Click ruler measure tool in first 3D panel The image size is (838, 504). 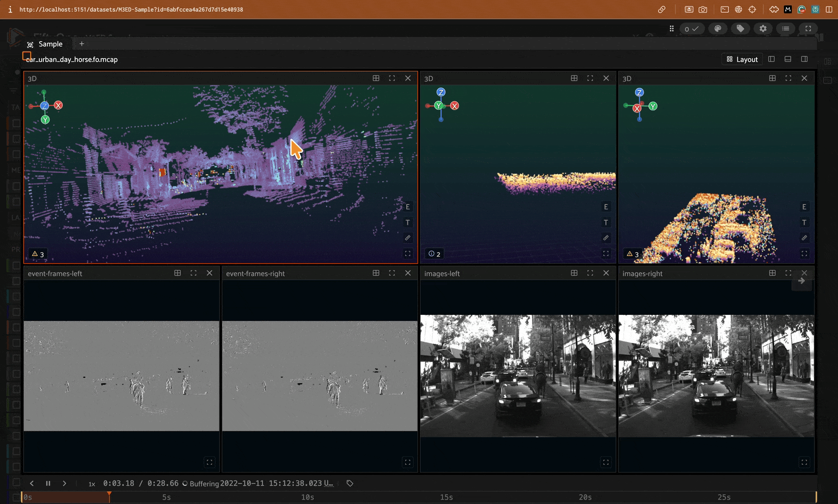[408, 238]
